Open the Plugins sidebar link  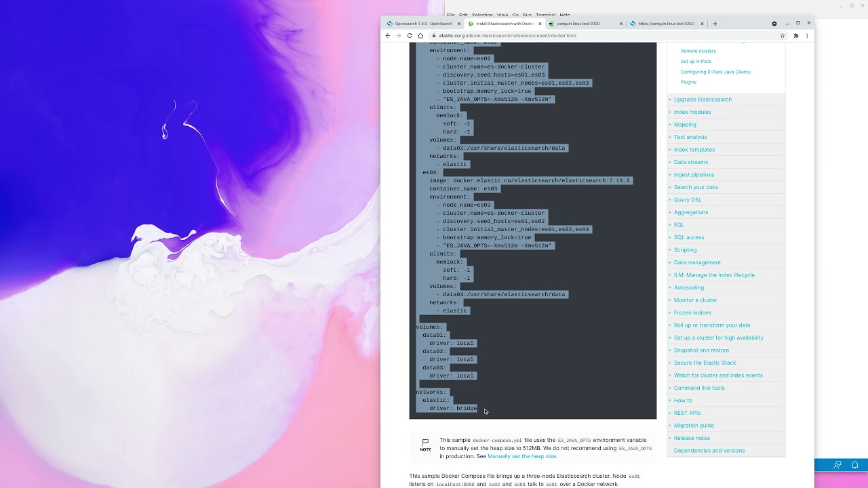tap(688, 82)
